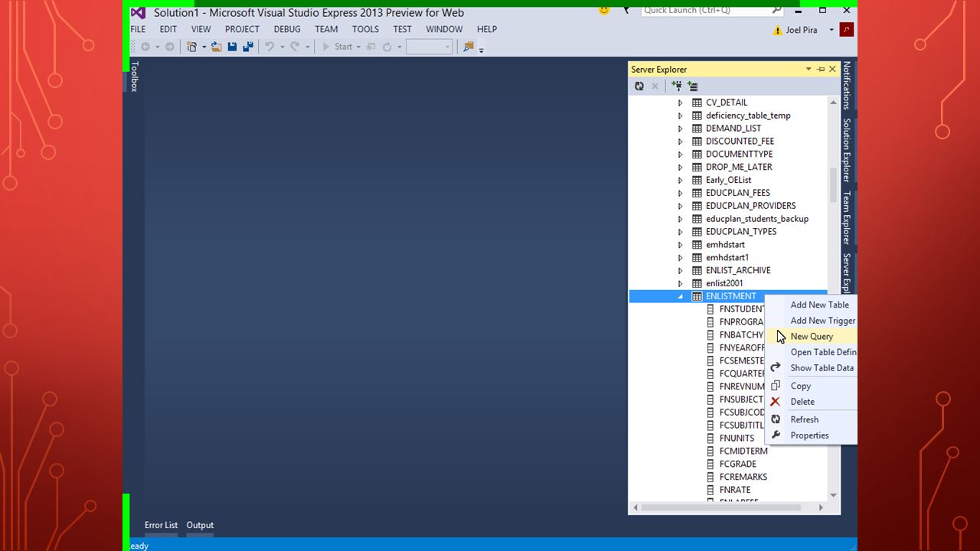Choose Copy from context menu
The height and width of the screenshot is (551, 980).
coord(812,386)
